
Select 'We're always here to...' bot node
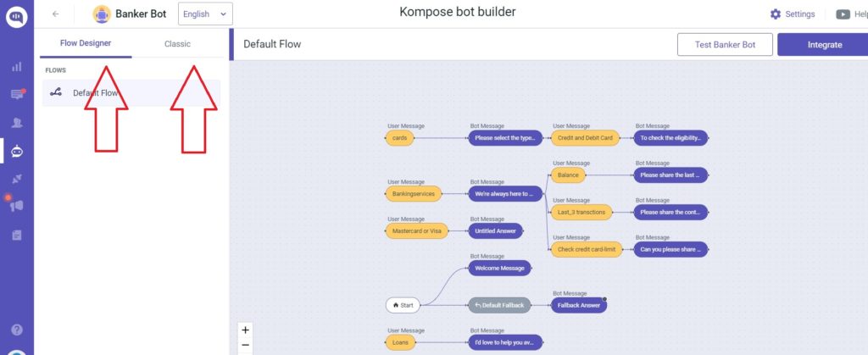[505, 194]
